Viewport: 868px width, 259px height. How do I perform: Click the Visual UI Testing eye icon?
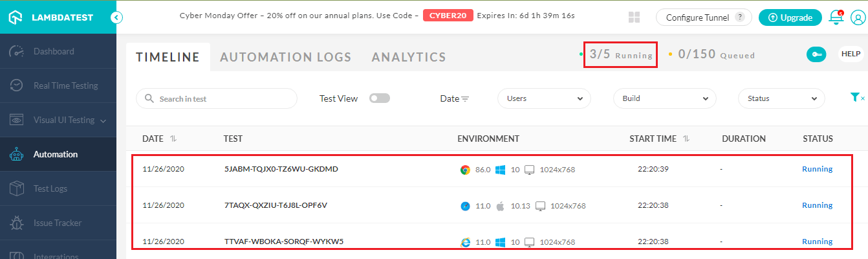17,120
